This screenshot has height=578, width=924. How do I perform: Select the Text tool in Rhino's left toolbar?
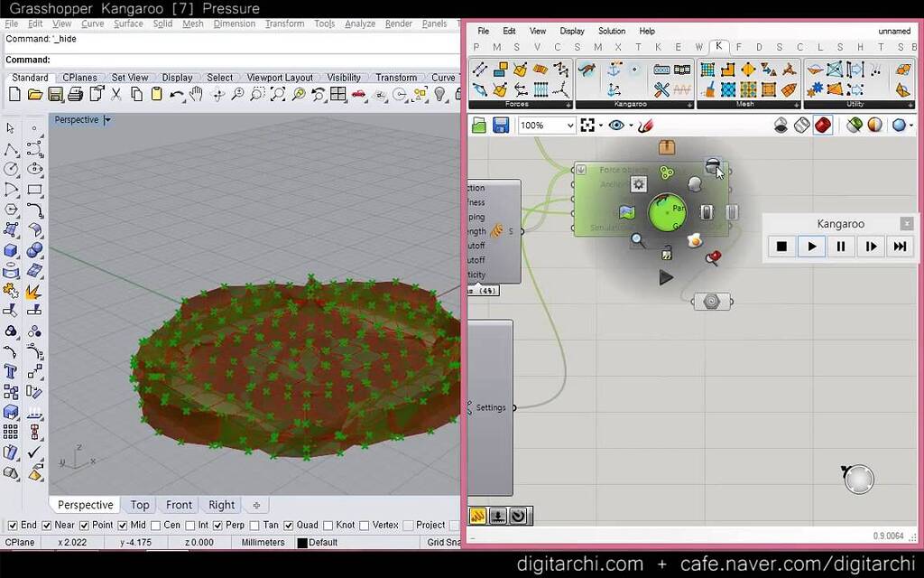[x=11, y=371]
